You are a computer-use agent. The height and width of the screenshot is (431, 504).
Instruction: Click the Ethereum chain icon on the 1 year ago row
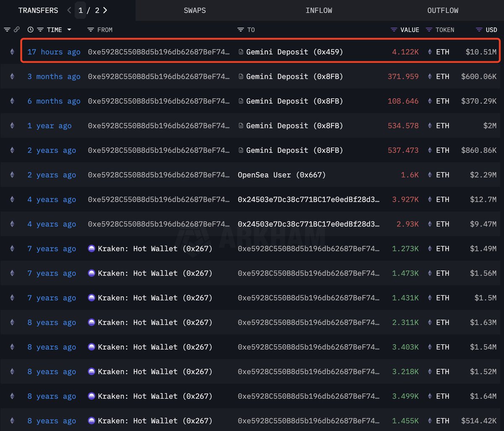pyautogui.click(x=12, y=126)
